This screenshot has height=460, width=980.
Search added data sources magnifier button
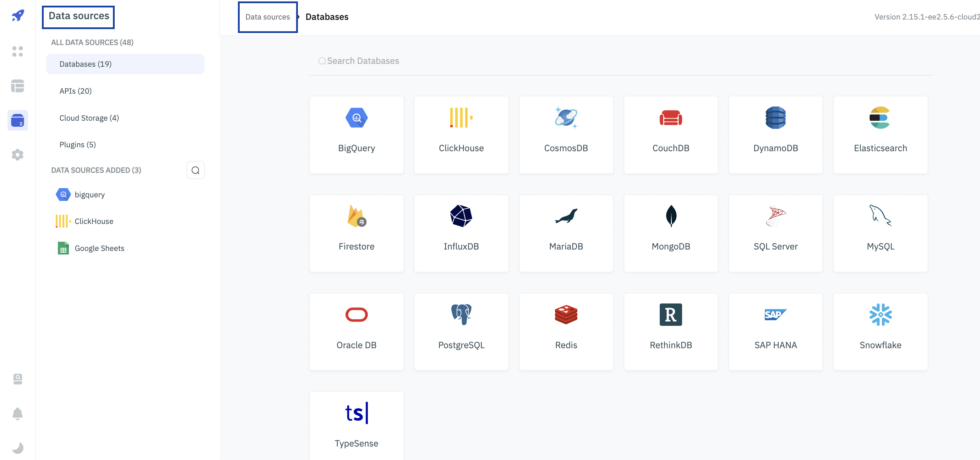pyautogui.click(x=196, y=170)
